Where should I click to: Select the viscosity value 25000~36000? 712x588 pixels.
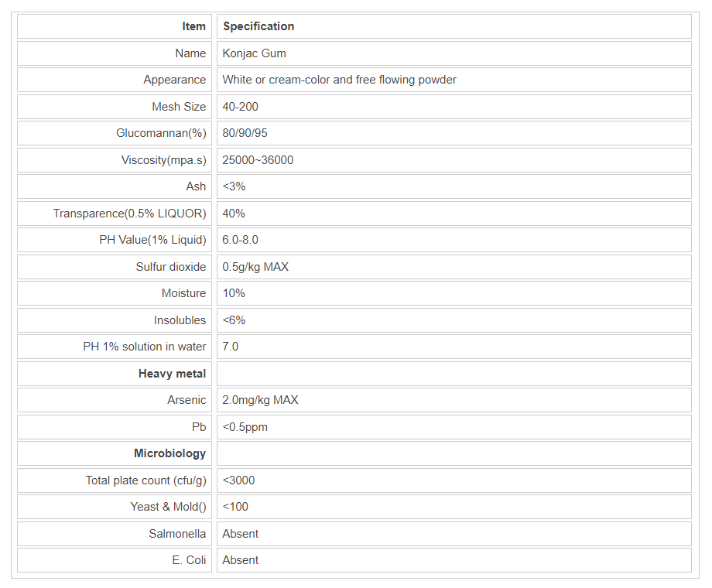pyautogui.click(x=258, y=160)
